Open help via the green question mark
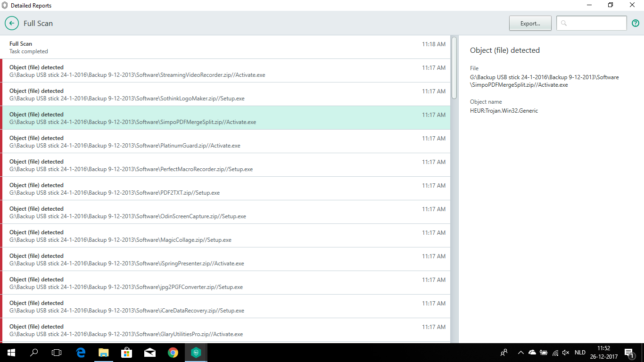644x362 pixels. pyautogui.click(x=636, y=23)
